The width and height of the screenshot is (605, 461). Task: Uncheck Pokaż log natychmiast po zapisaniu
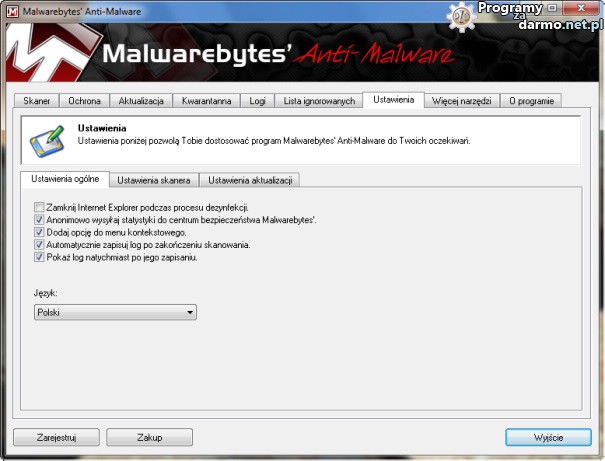pyautogui.click(x=39, y=257)
